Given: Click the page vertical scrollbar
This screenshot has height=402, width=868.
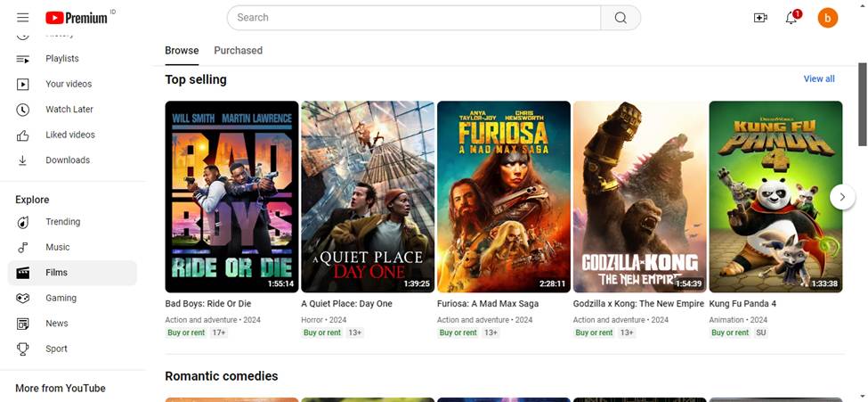Looking at the screenshot, I should click(863, 105).
